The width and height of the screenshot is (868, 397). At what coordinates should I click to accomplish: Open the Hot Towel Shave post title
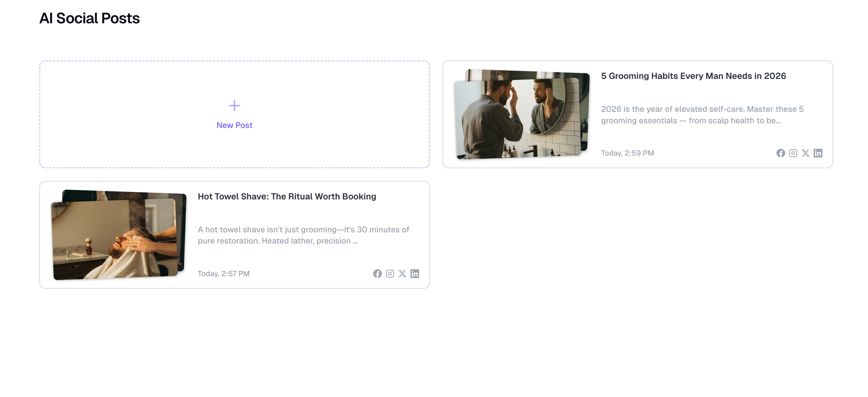click(x=287, y=196)
